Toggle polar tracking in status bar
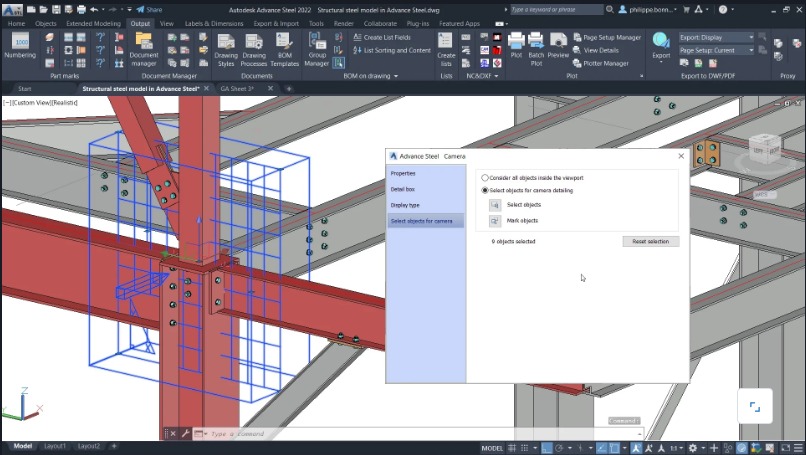Screen dimensions: 806x455 [559, 448]
